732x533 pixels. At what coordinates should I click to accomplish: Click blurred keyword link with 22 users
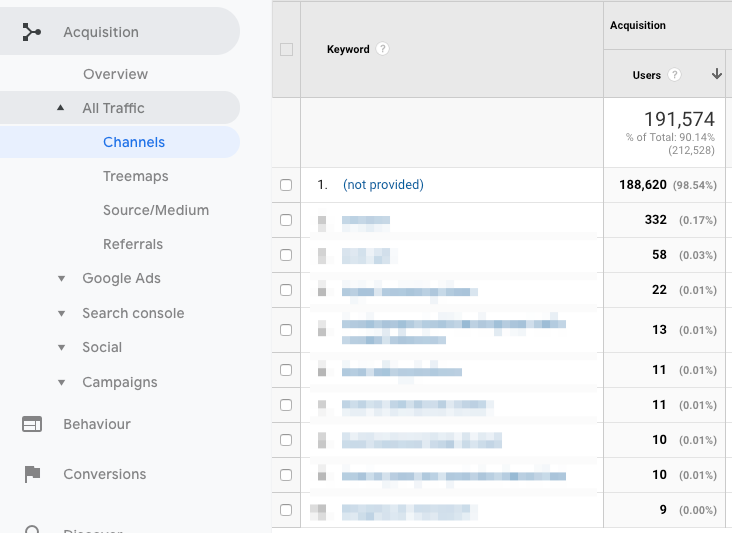coord(409,292)
